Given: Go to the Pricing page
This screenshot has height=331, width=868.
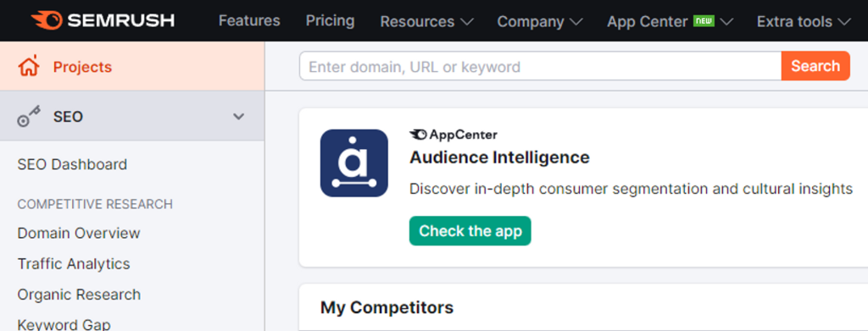Looking at the screenshot, I should click(330, 21).
